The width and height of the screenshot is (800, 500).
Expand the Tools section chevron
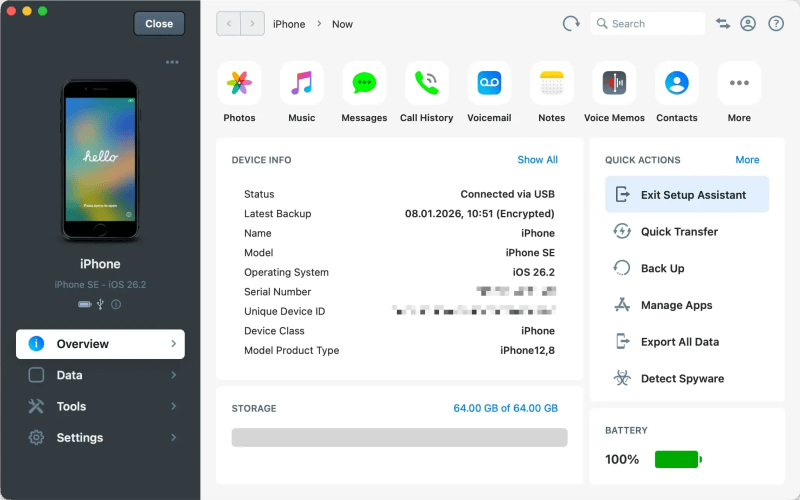coord(173,406)
